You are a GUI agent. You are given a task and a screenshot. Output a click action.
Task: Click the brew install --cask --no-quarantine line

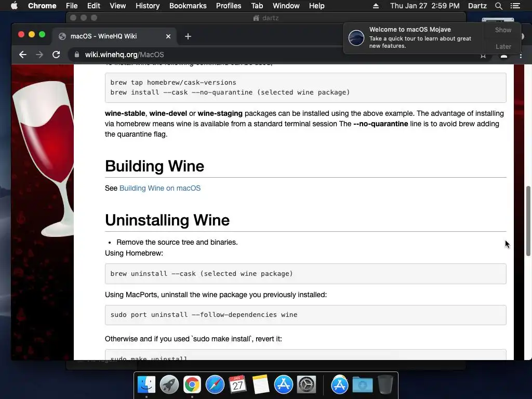[x=230, y=92]
